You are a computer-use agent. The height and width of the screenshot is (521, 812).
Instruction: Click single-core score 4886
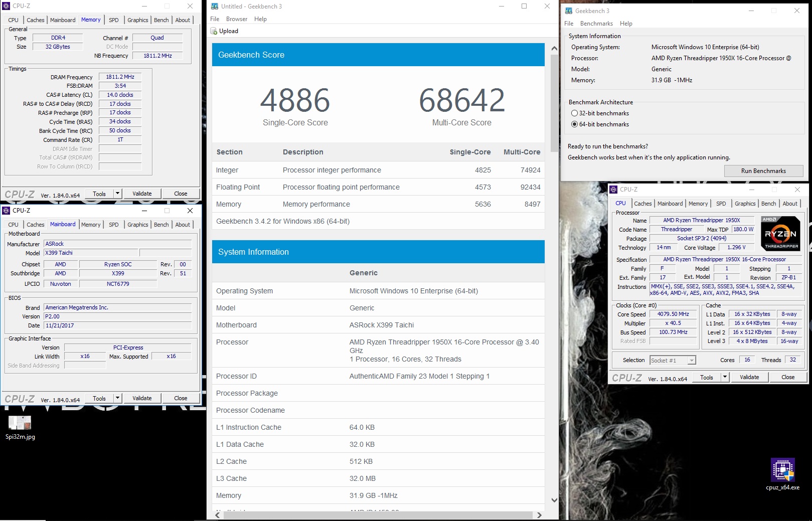tap(295, 100)
